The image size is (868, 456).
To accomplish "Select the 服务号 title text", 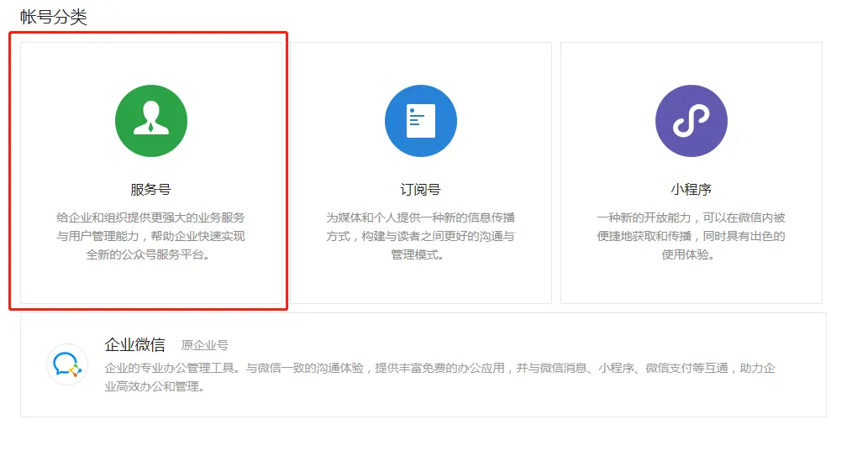I will 150,190.
